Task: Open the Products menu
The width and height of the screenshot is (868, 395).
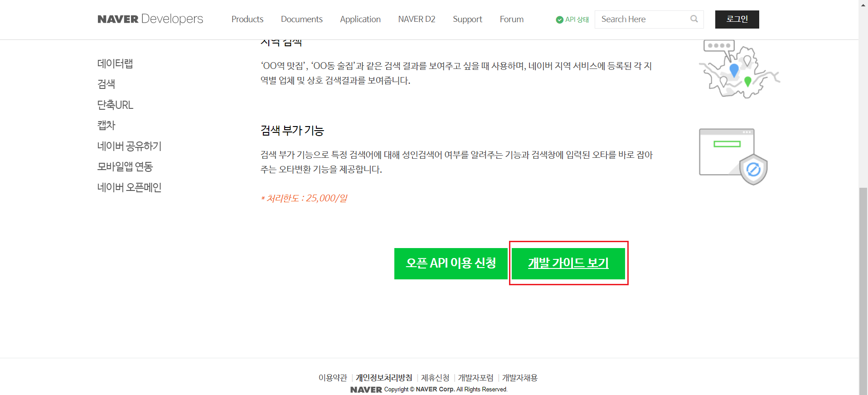Action: point(247,19)
